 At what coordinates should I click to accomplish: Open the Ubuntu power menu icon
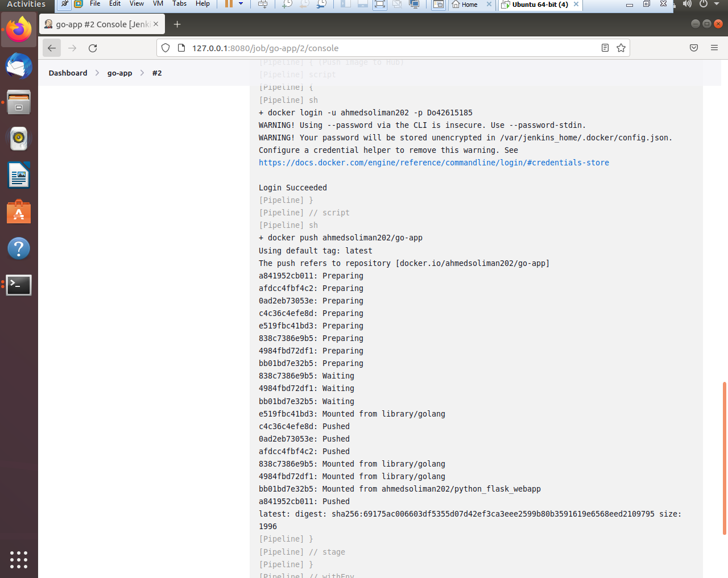704,4
